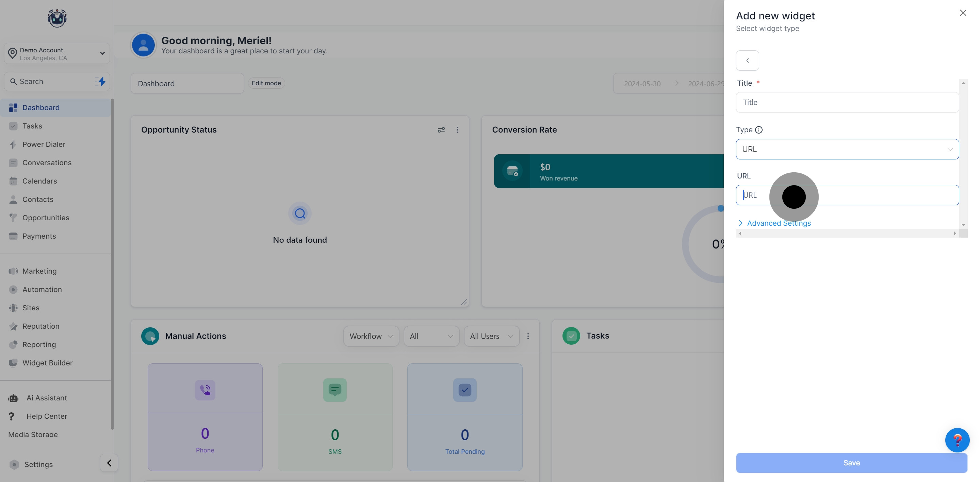
Task: Click the blue help question bubble
Action: [x=957, y=440]
